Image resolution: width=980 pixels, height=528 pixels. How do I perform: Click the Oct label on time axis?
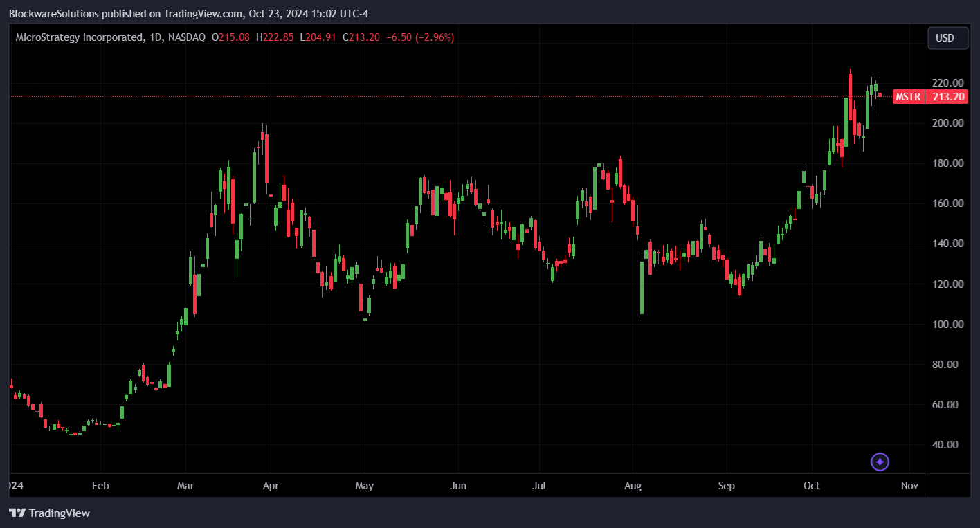[x=811, y=486]
